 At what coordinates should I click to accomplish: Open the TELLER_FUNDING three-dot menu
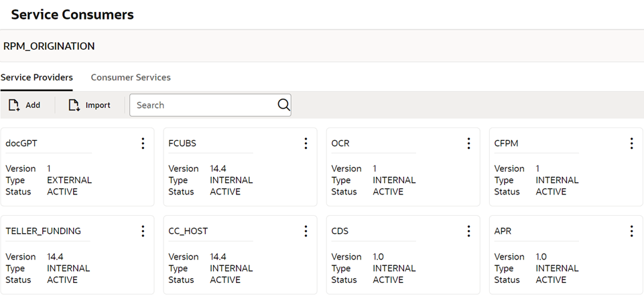tap(143, 231)
